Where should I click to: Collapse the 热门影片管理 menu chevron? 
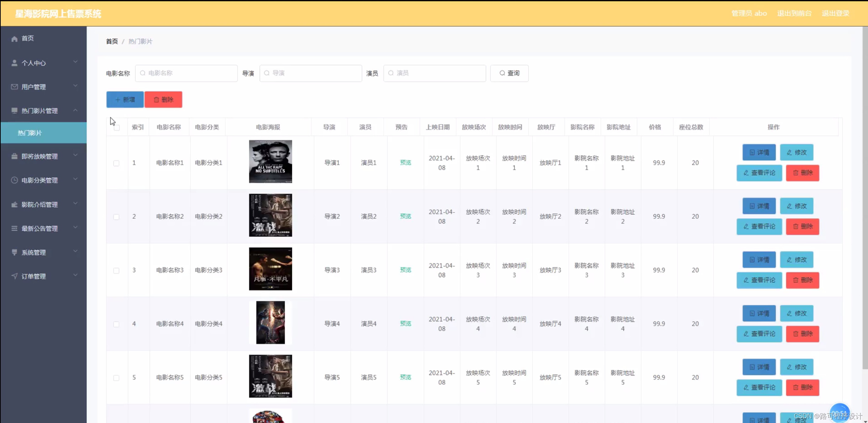75,110
